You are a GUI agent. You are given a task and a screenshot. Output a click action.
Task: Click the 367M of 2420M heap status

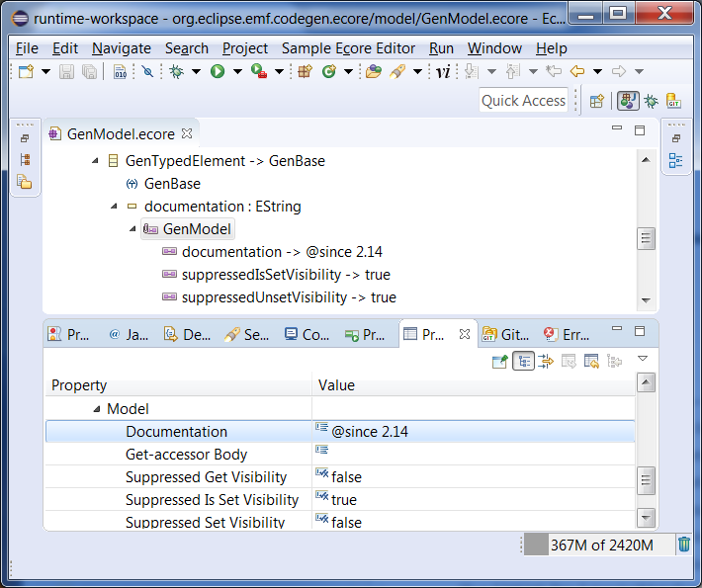pyautogui.click(x=598, y=546)
